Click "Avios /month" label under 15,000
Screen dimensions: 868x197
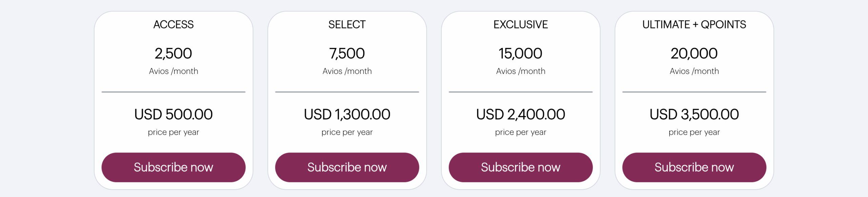click(520, 71)
